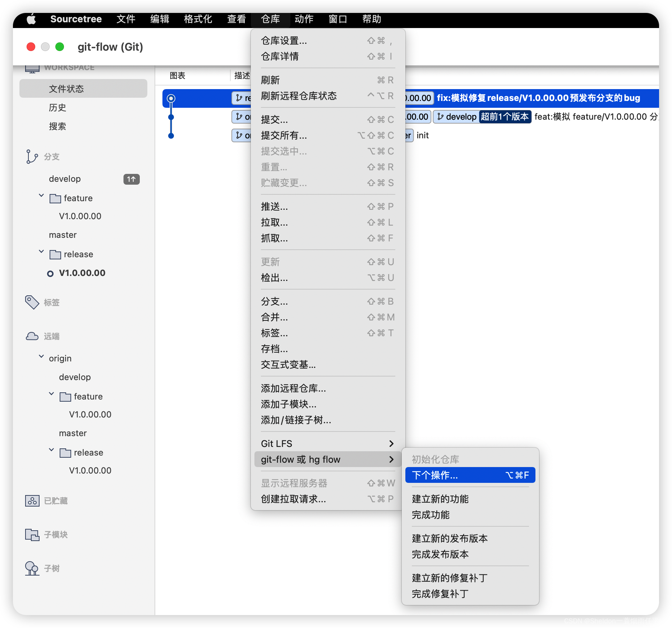Select 完成修复补丁 in submenu
This screenshot has width=672, height=628.
coord(470,594)
